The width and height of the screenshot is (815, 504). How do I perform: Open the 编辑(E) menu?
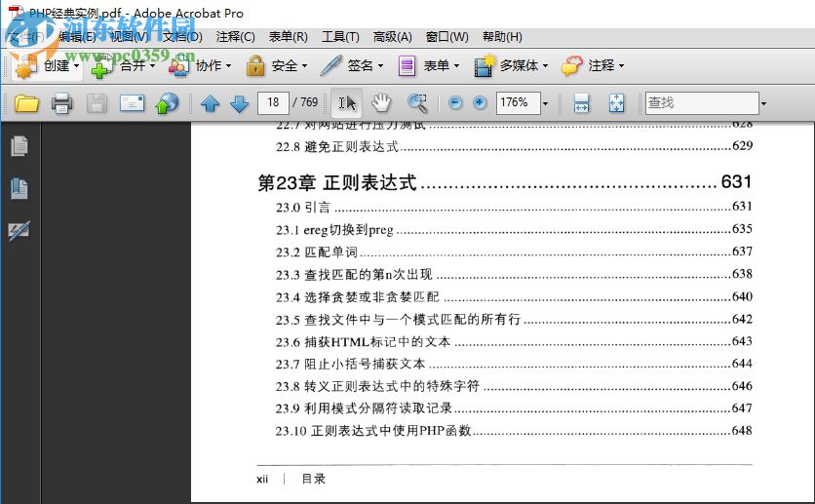coord(77,37)
